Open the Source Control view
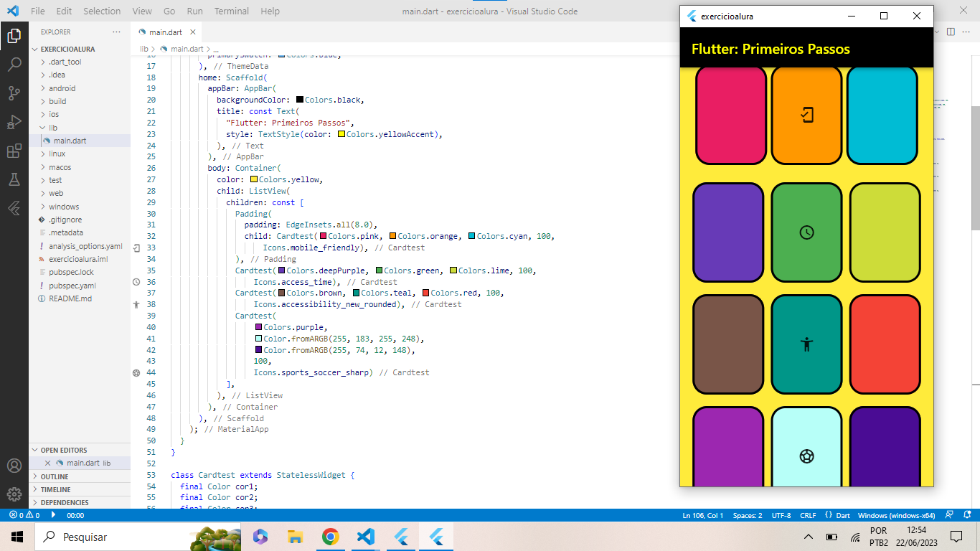Image resolution: width=980 pixels, height=551 pixels. click(x=14, y=93)
